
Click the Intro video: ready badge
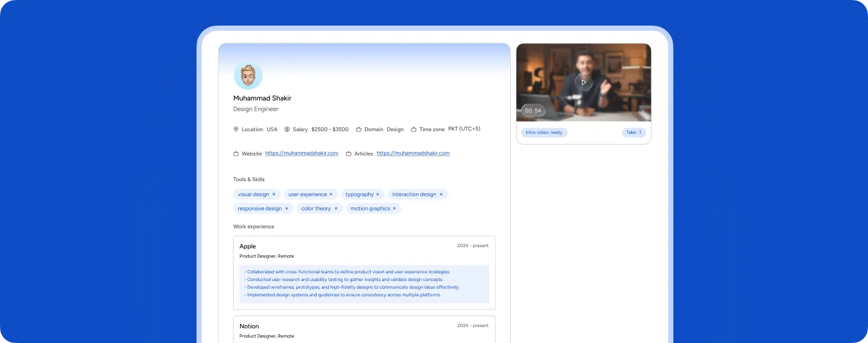point(544,132)
